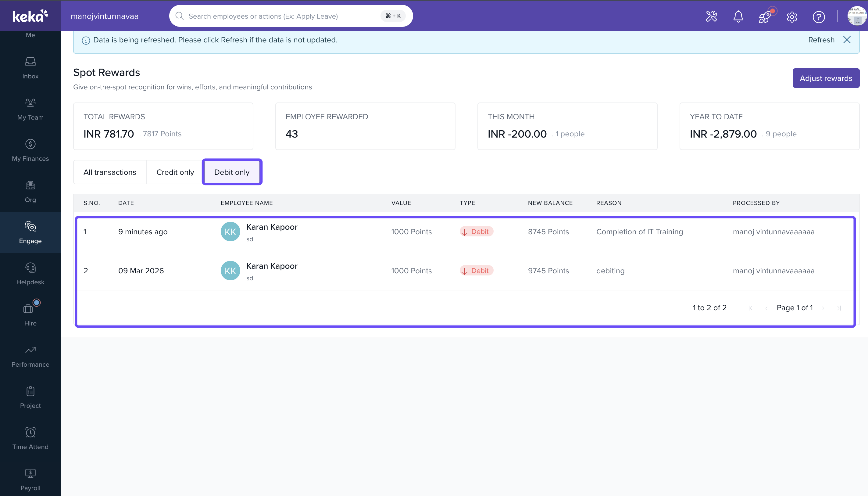Select the Debit only filter
The height and width of the screenshot is (496, 868).
pyautogui.click(x=232, y=172)
